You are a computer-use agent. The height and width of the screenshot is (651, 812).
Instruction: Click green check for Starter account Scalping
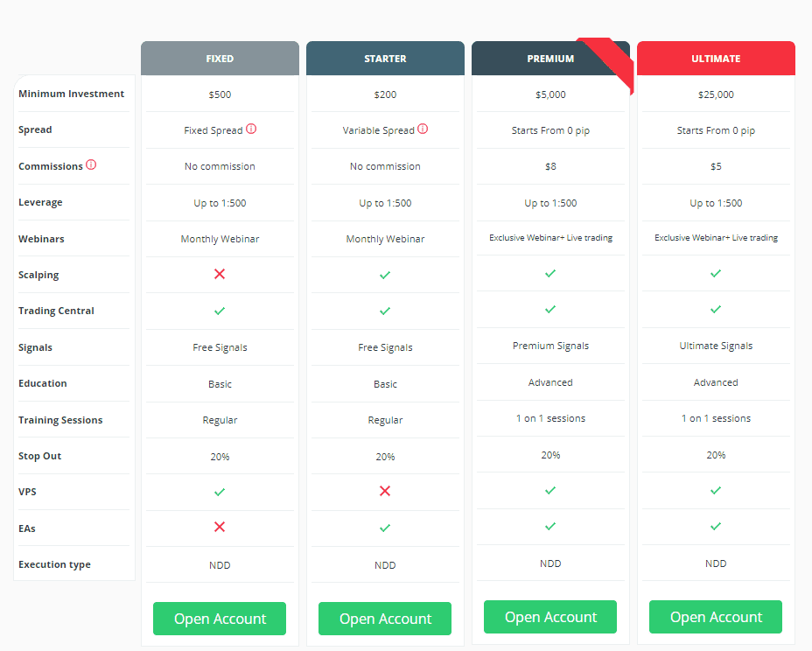(x=385, y=275)
